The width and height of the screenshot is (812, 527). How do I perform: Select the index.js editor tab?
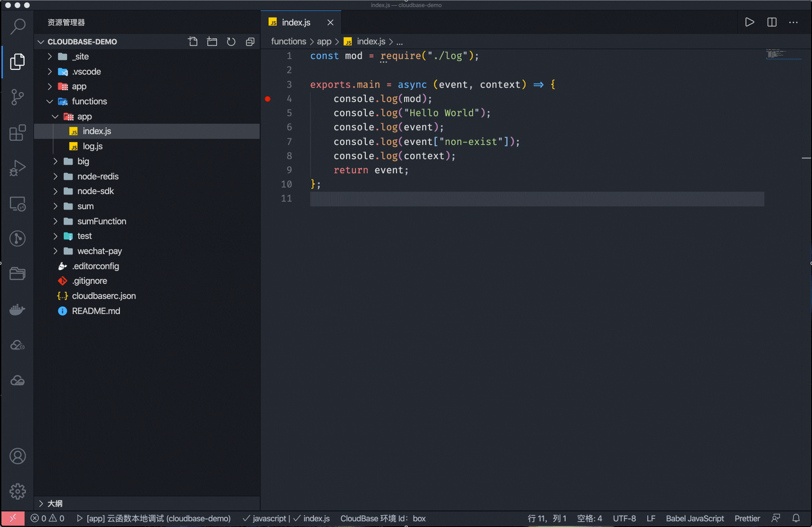click(296, 22)
